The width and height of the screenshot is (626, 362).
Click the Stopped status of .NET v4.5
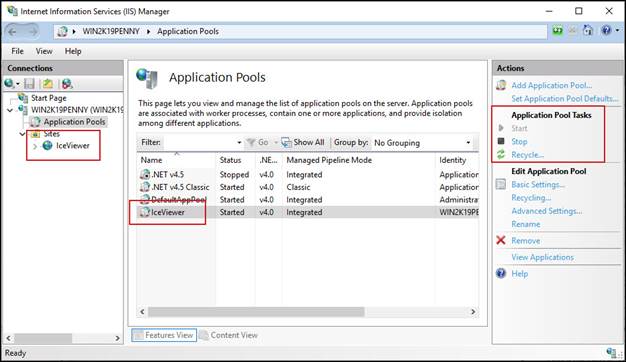tap(234, 175)
